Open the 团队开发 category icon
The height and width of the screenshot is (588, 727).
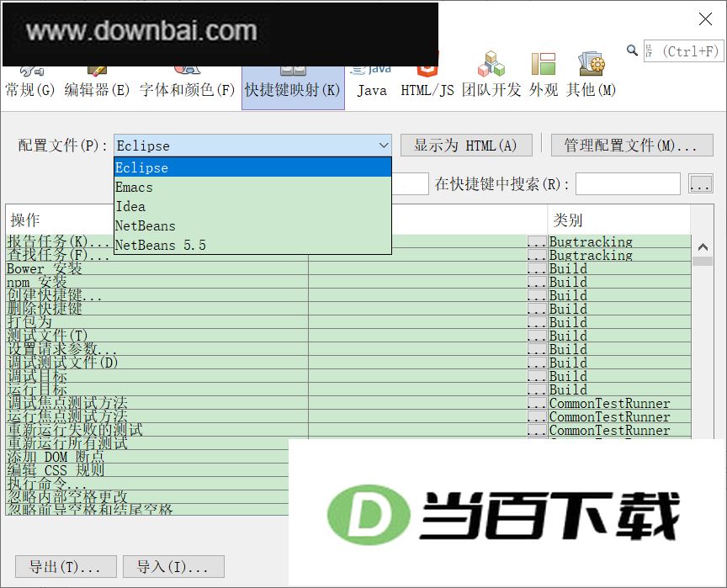[491, 74]
